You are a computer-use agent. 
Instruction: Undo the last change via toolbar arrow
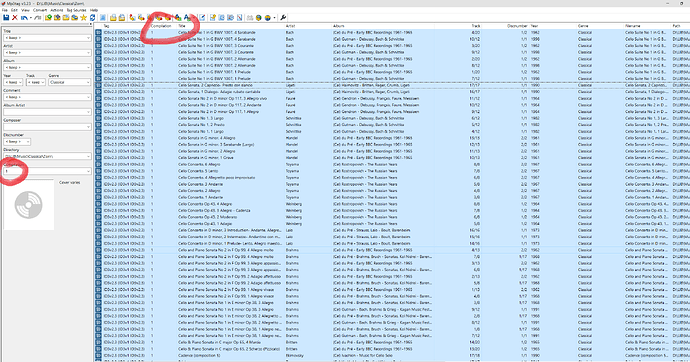tap(24, 18)
